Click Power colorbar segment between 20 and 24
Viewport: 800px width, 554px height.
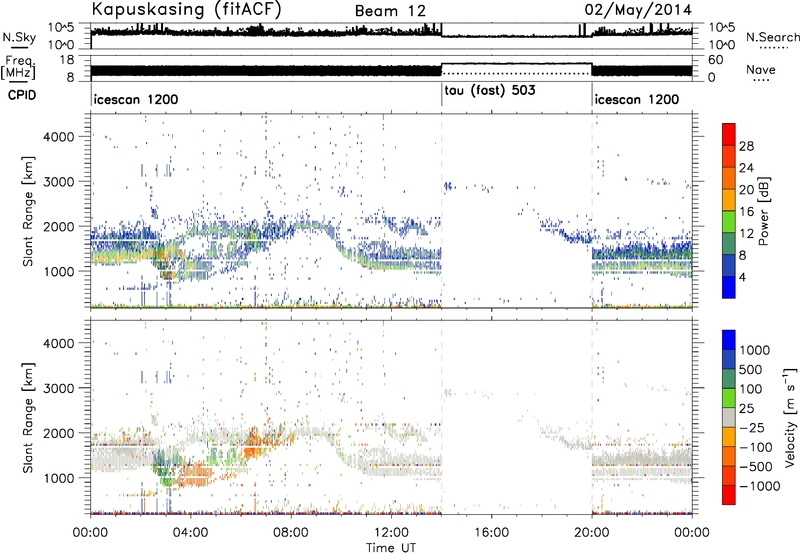tap(729, 178)
